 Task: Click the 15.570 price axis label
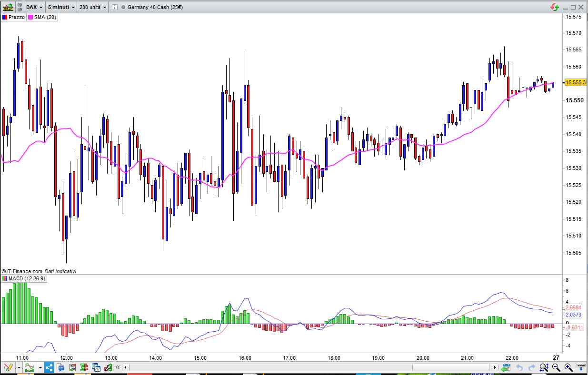coord(573,33)
